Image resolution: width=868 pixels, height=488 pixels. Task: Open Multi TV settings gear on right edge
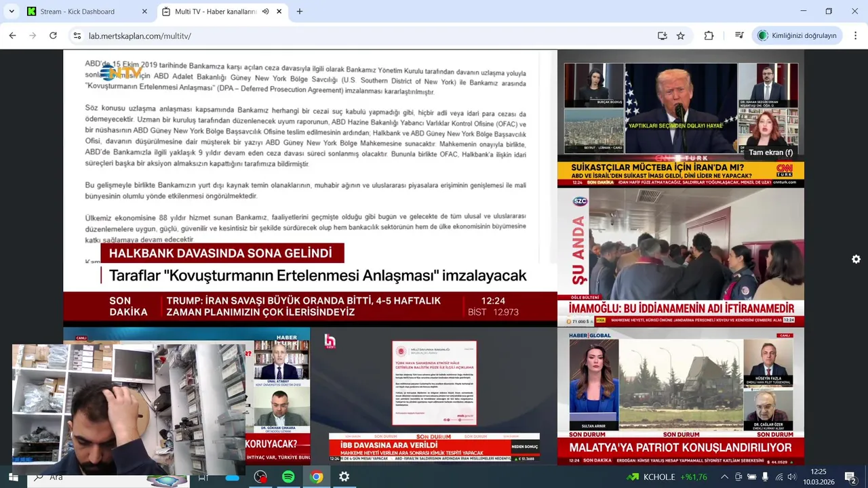tap(856, 260)
